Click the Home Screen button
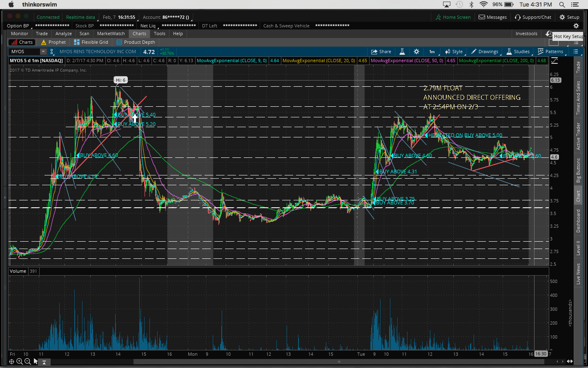 point(453,17)
